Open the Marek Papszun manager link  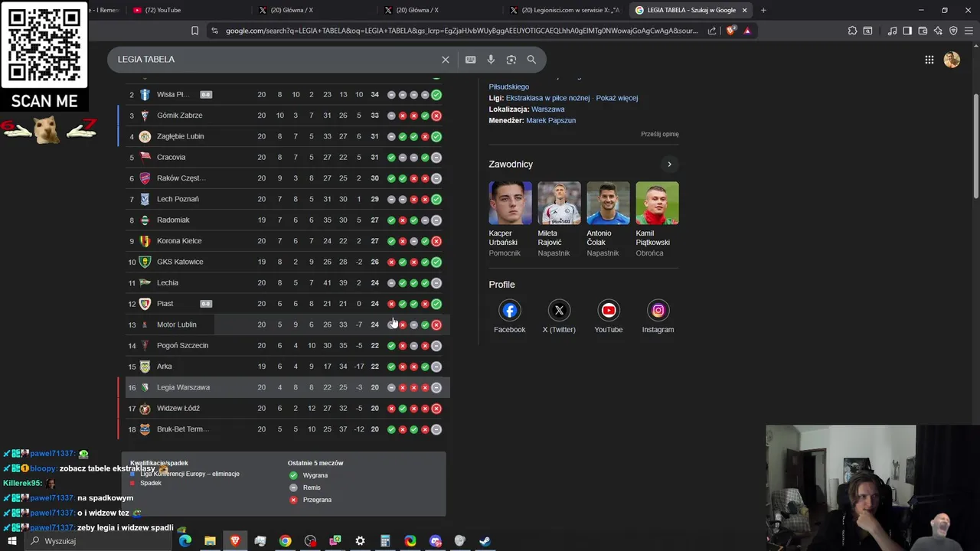click(x=550, y=120)
